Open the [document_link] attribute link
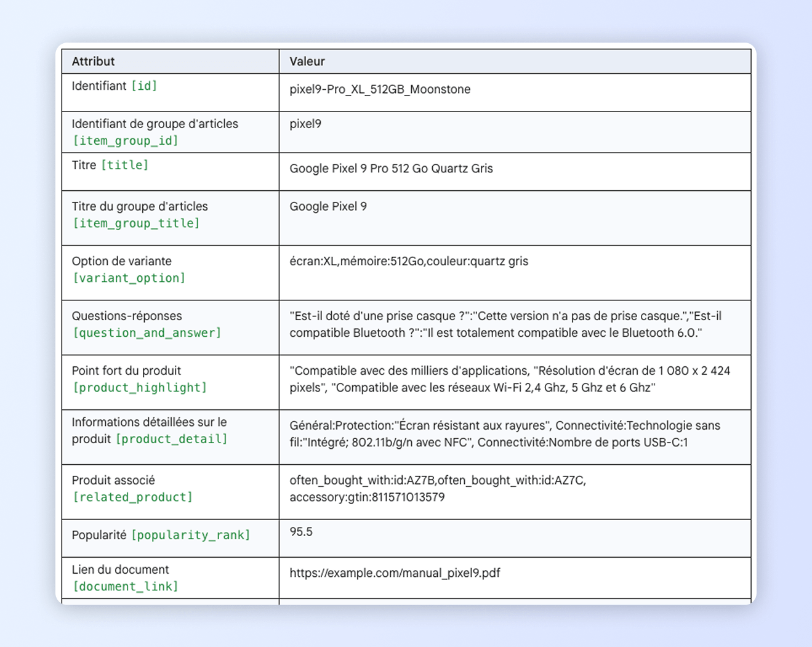Image resolution: width=812 pixels, height=647 pixels. pos(126,586)
